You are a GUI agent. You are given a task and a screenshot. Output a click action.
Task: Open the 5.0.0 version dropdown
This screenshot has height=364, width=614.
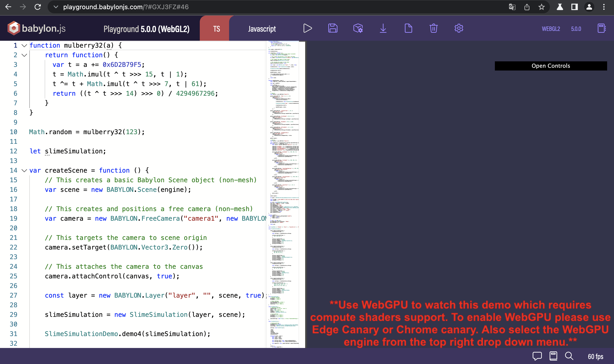pos(576,29)
